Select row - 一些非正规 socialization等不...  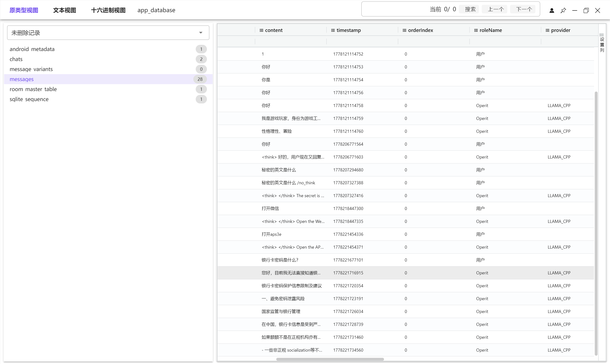[x=406, y=350]
